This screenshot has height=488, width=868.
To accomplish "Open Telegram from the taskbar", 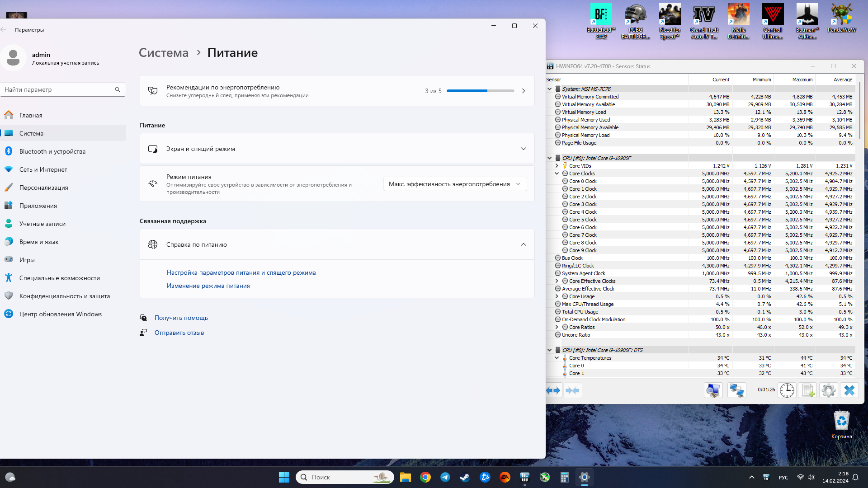I will (x=445, y=477).
